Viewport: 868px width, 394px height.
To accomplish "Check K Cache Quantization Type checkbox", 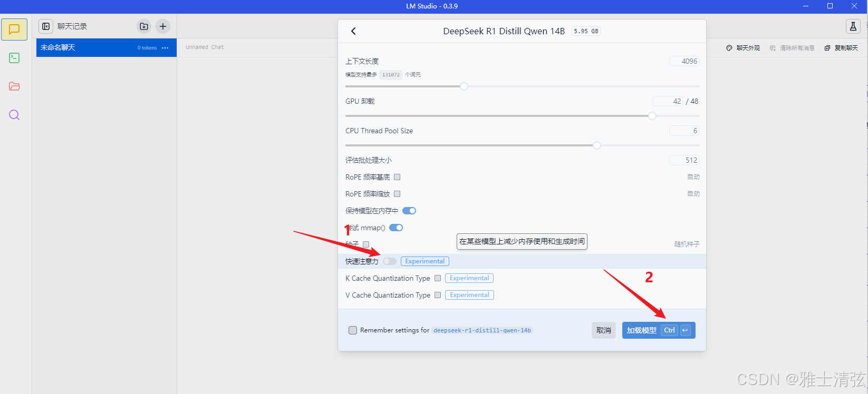I will 438,278.
